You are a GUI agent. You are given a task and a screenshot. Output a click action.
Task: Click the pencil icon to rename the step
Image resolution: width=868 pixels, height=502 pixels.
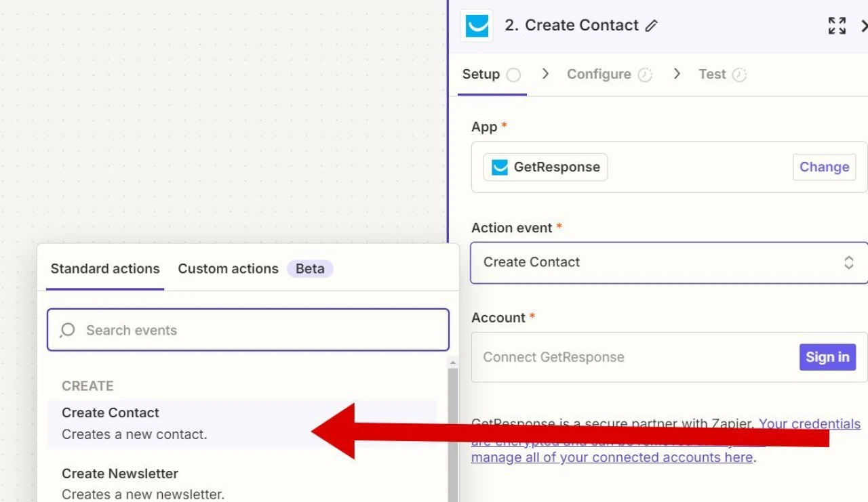[x=652, y=26]
